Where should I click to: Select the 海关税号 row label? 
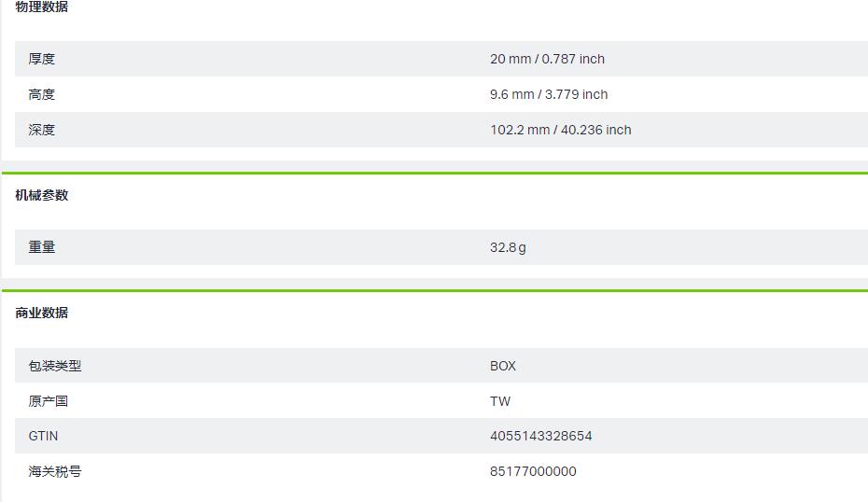tap(55, 471)
